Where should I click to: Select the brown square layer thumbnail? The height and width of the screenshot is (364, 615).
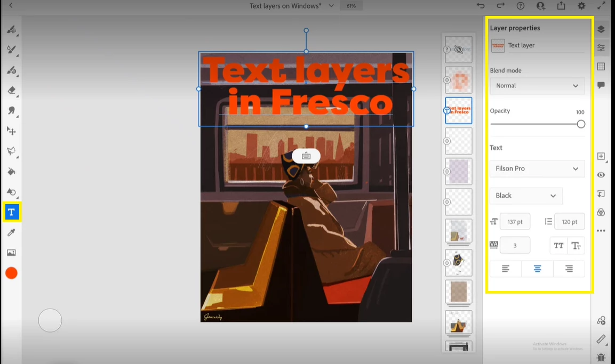coord(459,292)
